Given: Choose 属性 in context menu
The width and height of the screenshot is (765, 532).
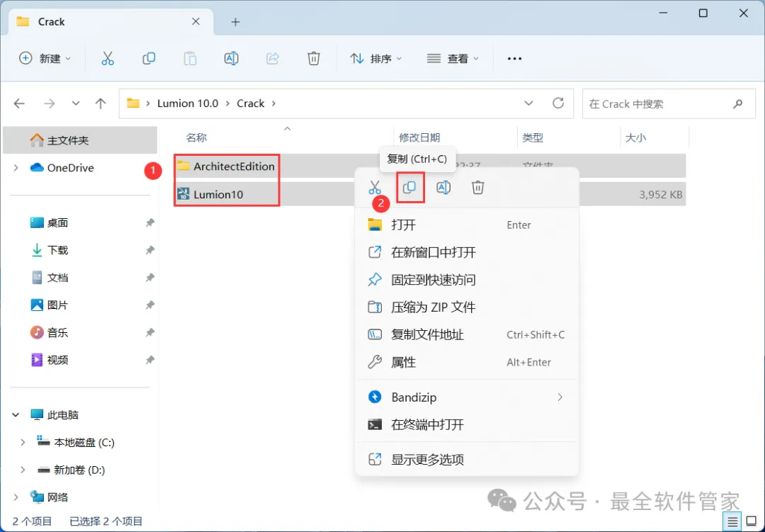Looking at the screenshot, I should click(466, 362).
